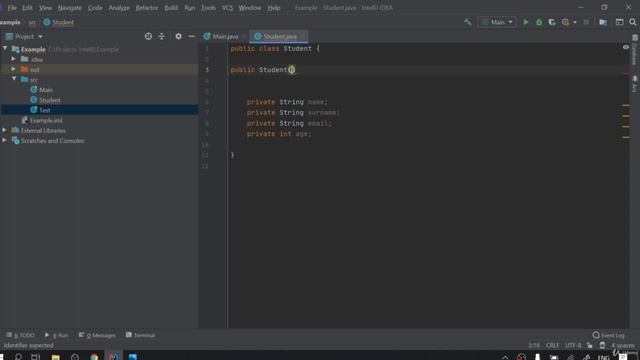Click the 4 spaces indent setting
The width and height of the screenshot is (640, 360).
click(622, 345)
